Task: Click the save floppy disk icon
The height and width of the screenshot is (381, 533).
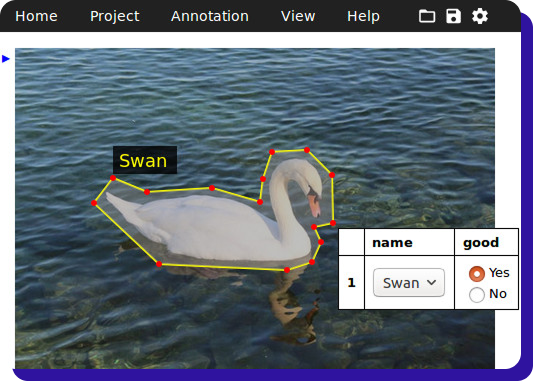Action: 453,16
